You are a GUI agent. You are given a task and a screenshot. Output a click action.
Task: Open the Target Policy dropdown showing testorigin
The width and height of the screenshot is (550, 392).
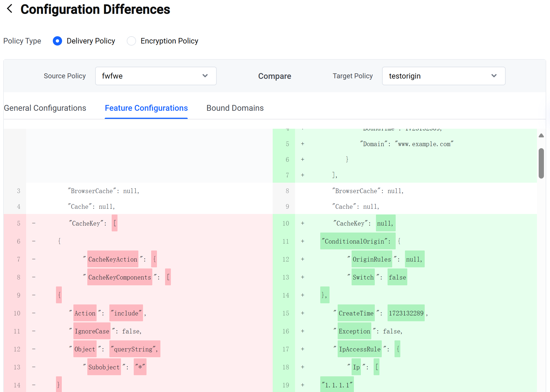tap(444, 76)
